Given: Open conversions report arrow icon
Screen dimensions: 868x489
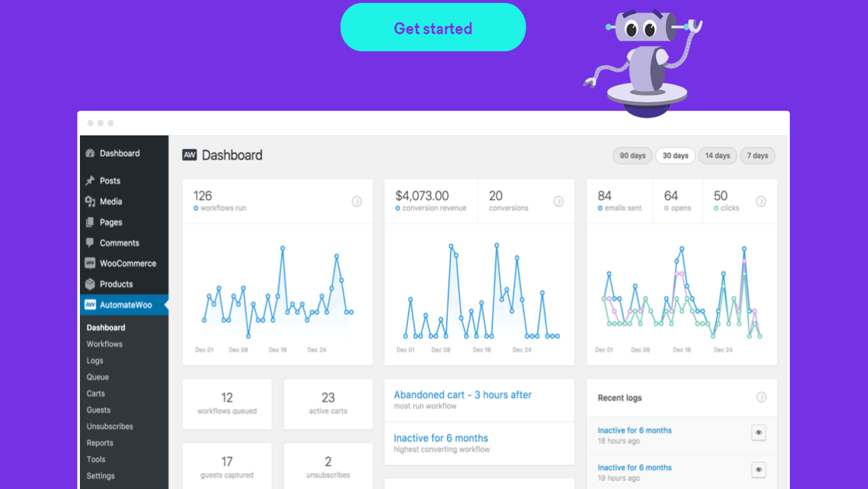Looking at the screenshot, I should click(x=558, y=201).
